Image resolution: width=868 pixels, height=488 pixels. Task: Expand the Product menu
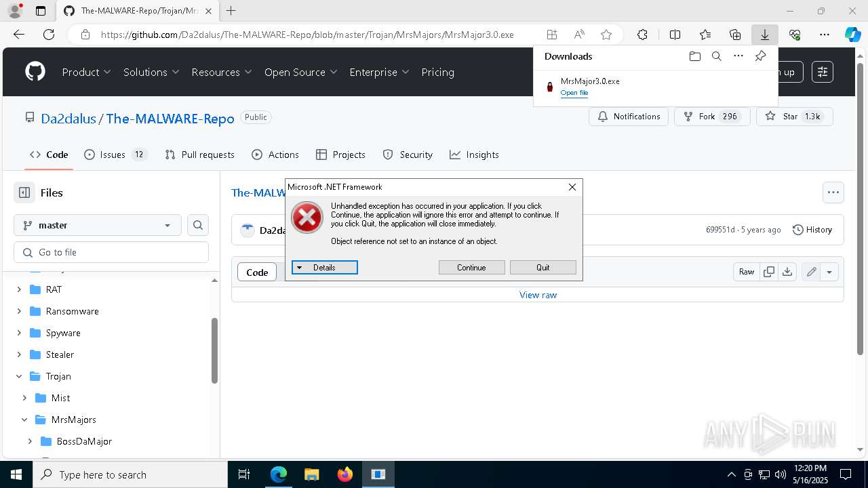point(86,72)
